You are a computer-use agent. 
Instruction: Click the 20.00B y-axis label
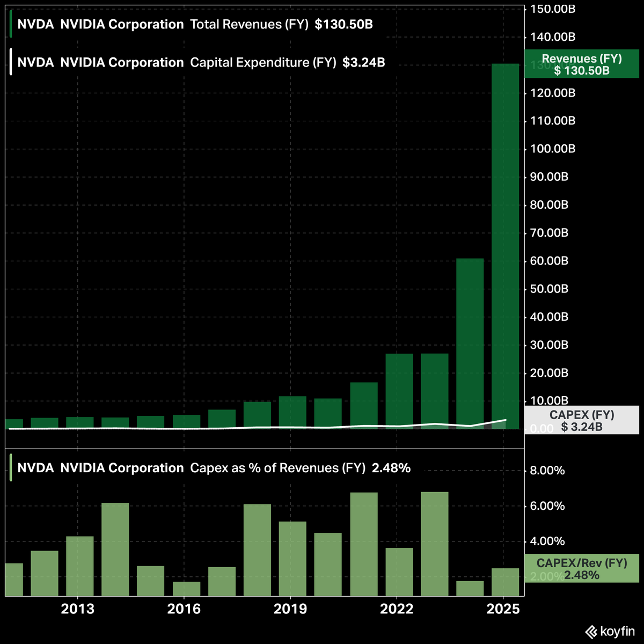click(x=550, y=373)
